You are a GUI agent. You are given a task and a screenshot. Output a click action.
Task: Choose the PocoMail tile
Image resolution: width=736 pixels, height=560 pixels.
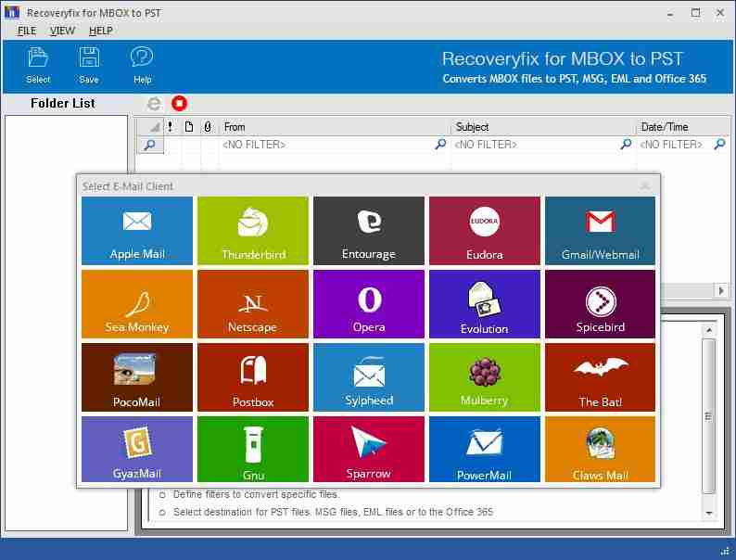tap(137, 377)
